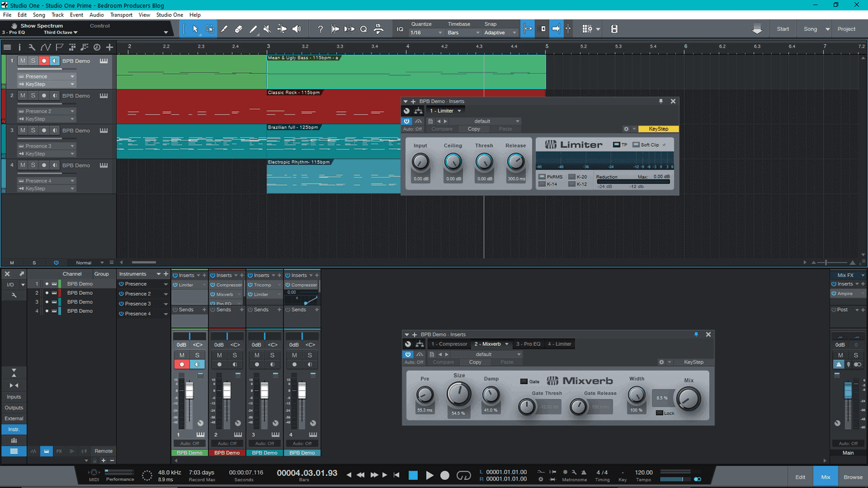Enable the Gate checkbox in Mixverb
Screen dimensions: 868x488
[x=524, y=381]
